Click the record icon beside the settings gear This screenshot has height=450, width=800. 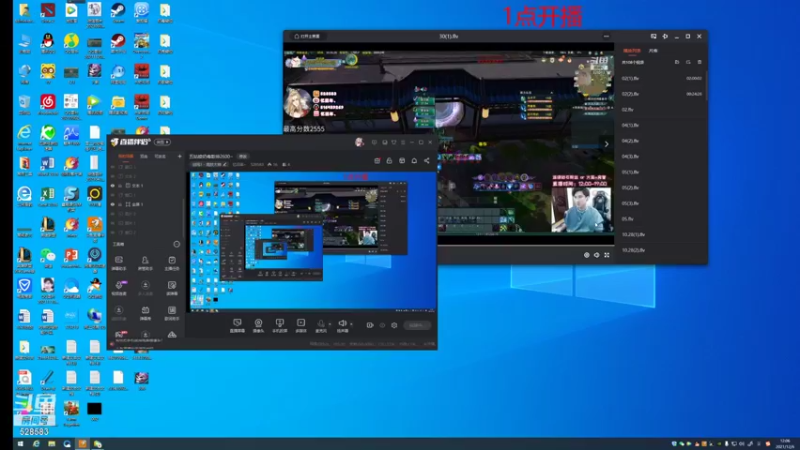tap(370, 325)
